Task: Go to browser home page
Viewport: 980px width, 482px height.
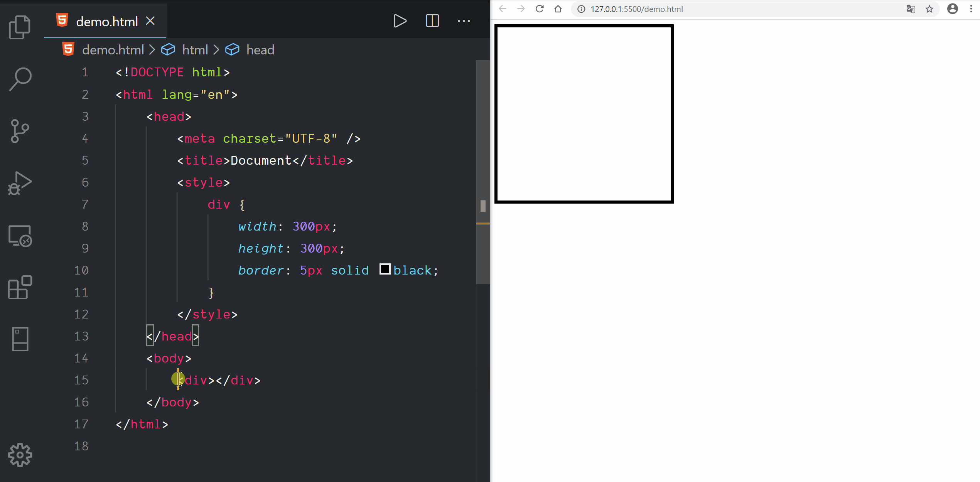Action: pyautogui.click(x=558, y=9)
